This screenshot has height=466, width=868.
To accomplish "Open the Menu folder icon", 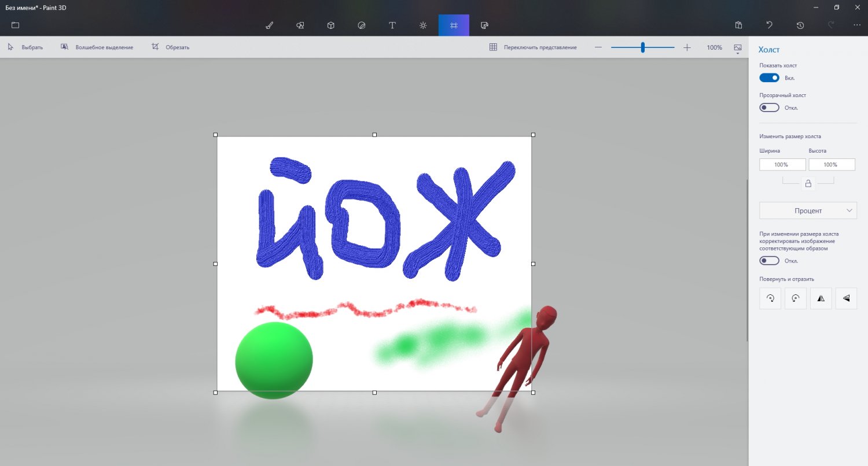I will 15,25.
